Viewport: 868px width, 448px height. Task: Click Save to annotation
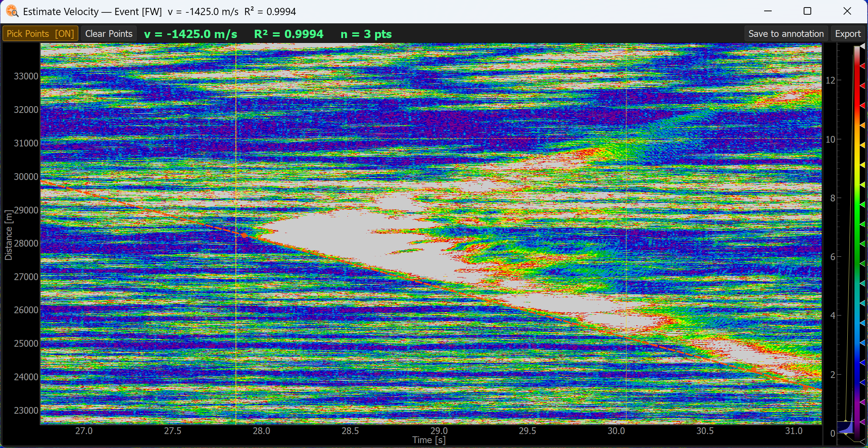(786, 34)
